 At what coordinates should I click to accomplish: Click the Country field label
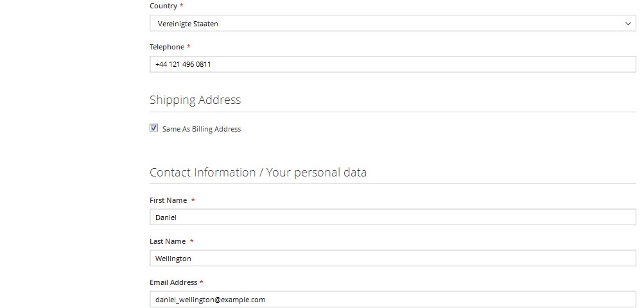(x=164, y=6)
